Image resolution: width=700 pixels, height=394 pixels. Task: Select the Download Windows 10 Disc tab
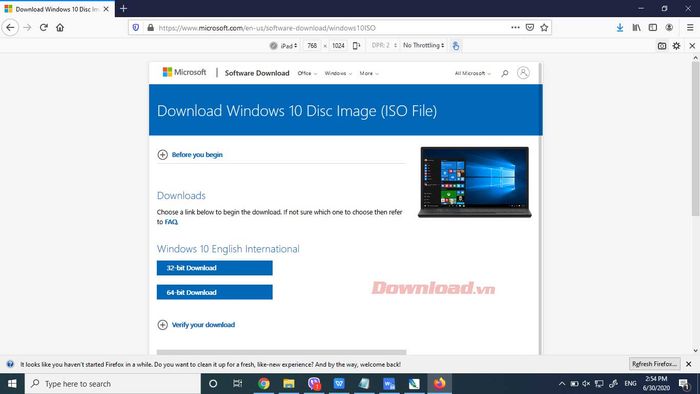coord(57,9)
